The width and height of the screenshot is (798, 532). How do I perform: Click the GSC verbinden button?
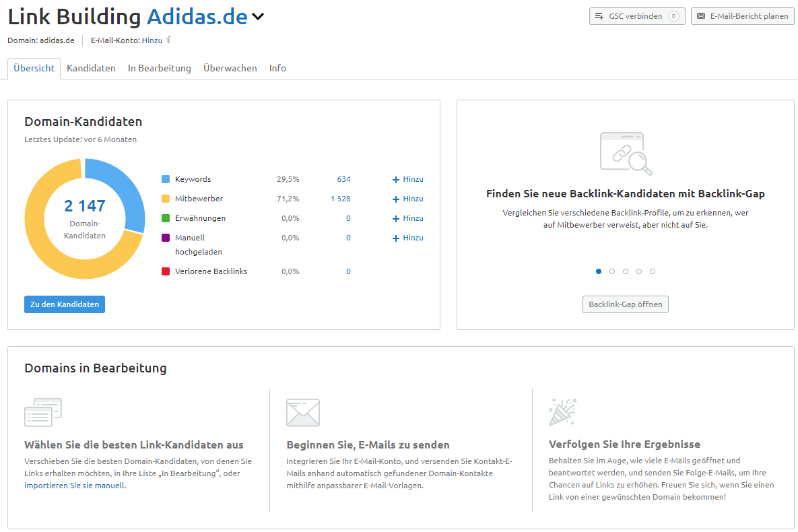(x=636, y=16)
